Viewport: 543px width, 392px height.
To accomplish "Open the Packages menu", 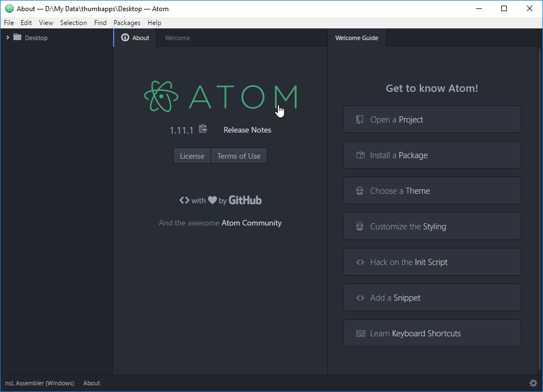I will coord(127,22).
